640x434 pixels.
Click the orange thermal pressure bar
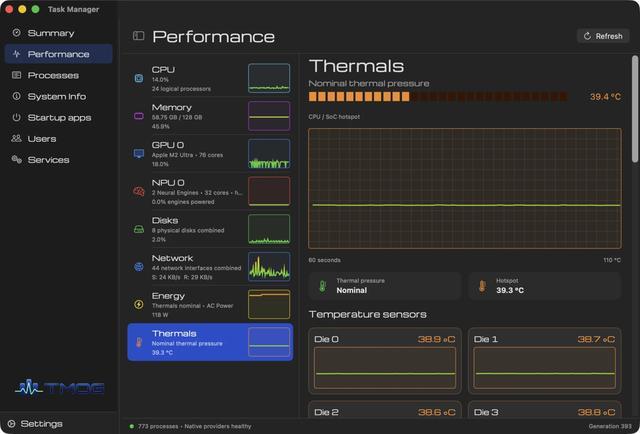coord(438,97)
